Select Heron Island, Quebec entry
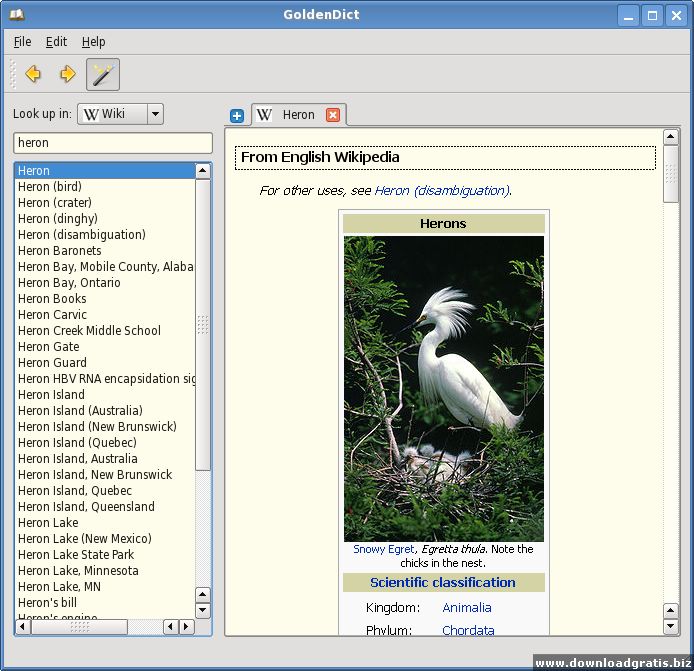This screenshot has height=671, width=694. (x=105, y=490)
